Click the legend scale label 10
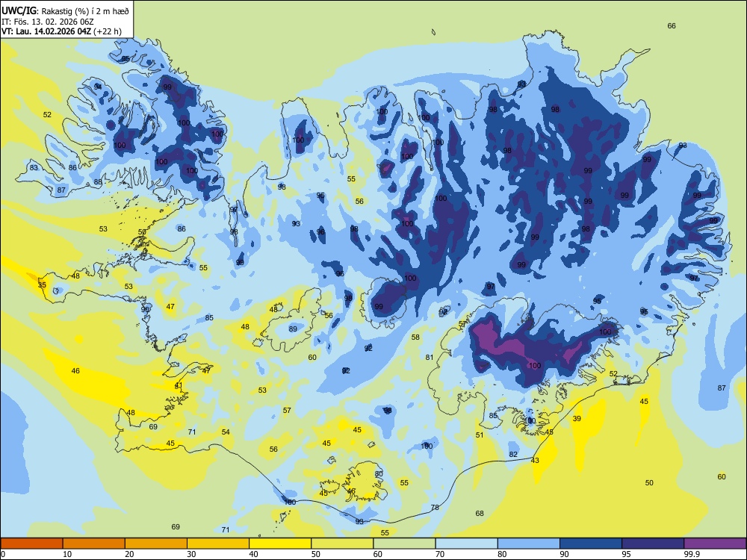Viewport: 747px width, 560px height. pyautogui.click(x=67, y=554)
